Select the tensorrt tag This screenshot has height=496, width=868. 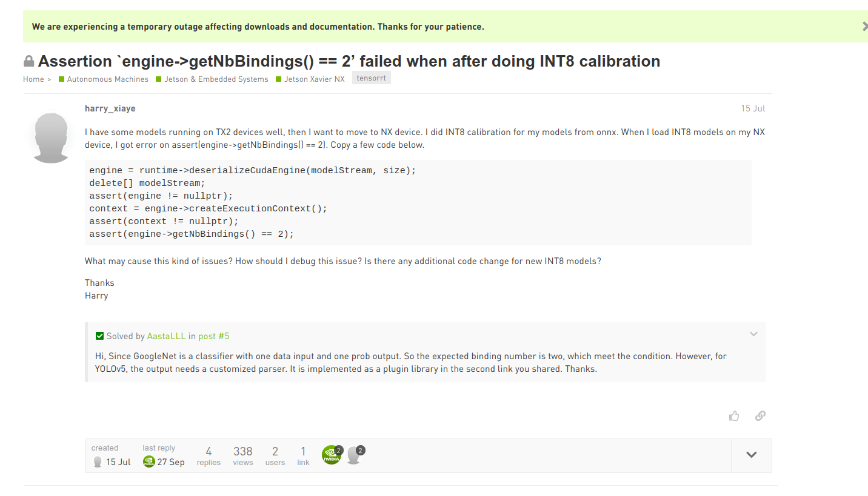[371, 78]
